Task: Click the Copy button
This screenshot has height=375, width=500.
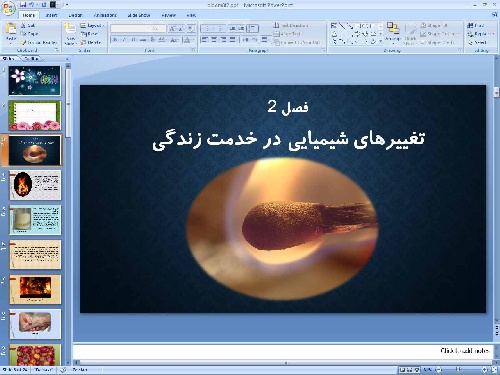Action: pyautogui.click(x=29, y=34)
